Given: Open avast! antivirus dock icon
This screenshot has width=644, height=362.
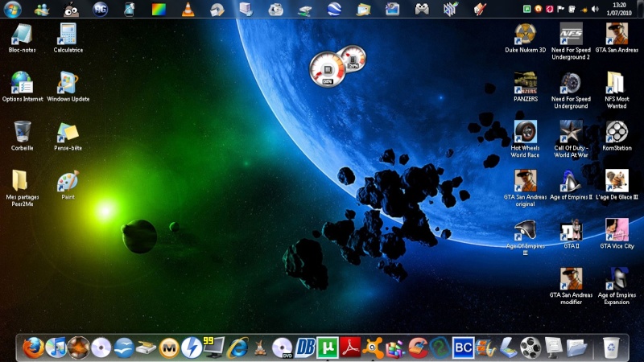Looking at the screenshot, I should tap(373, 348).
